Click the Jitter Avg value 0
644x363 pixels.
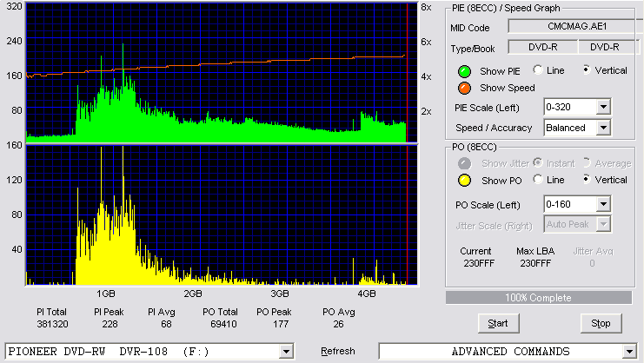[592, 263]
